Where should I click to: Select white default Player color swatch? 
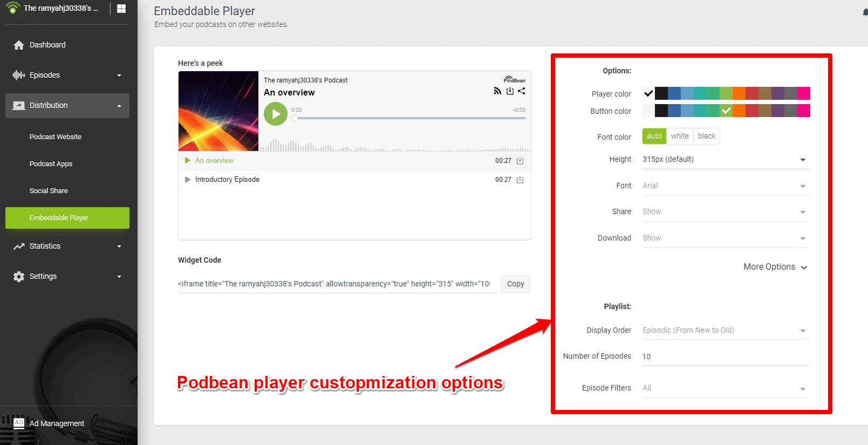(648, 93)
